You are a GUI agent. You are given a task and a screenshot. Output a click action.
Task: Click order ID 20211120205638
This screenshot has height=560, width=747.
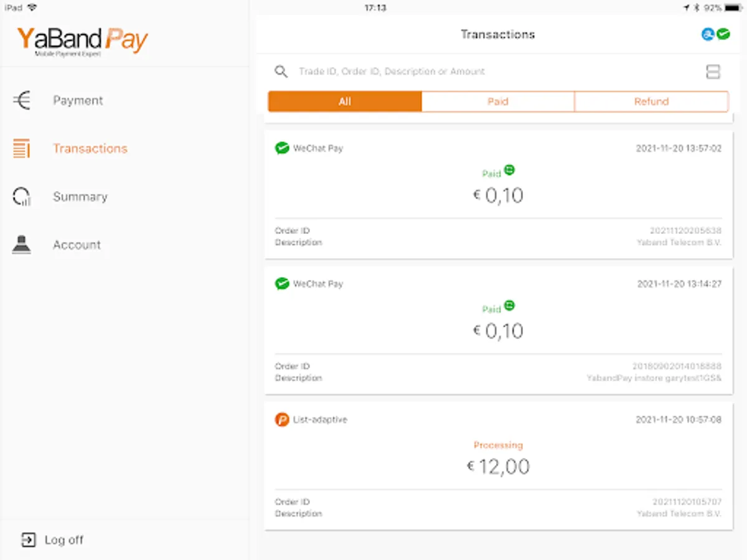tap(685, 231)
